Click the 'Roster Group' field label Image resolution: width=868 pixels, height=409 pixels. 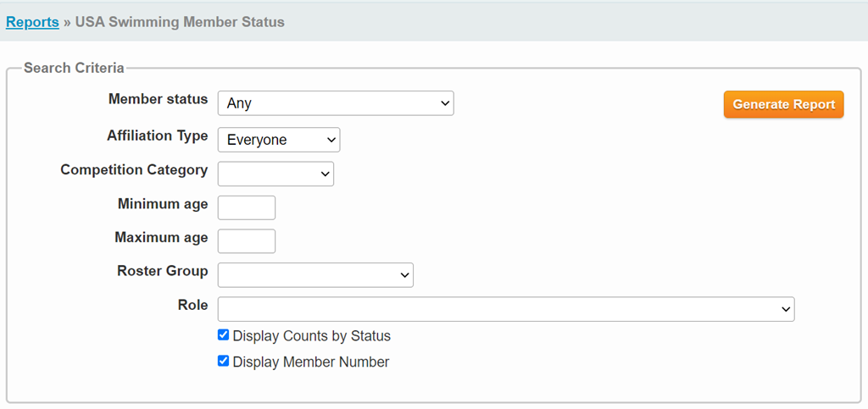coord(162,271)
